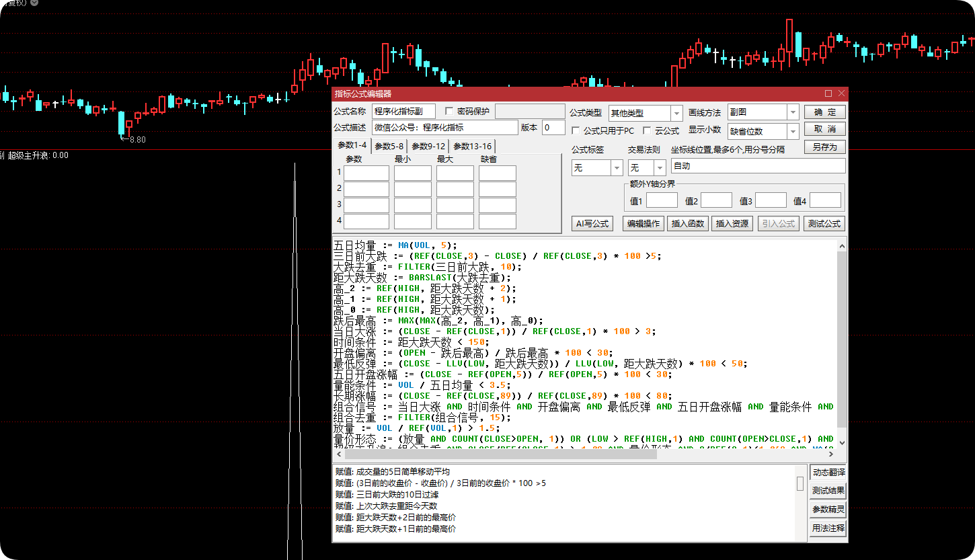The width and height of the screenshot is (975, 560).
Task: Close the 指标公式编辑器 dialog
Action: tap(841, 93)
